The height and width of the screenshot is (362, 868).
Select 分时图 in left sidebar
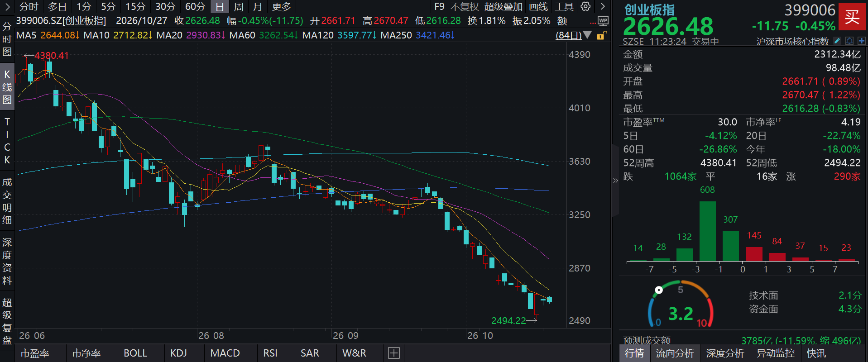[7, 39]
